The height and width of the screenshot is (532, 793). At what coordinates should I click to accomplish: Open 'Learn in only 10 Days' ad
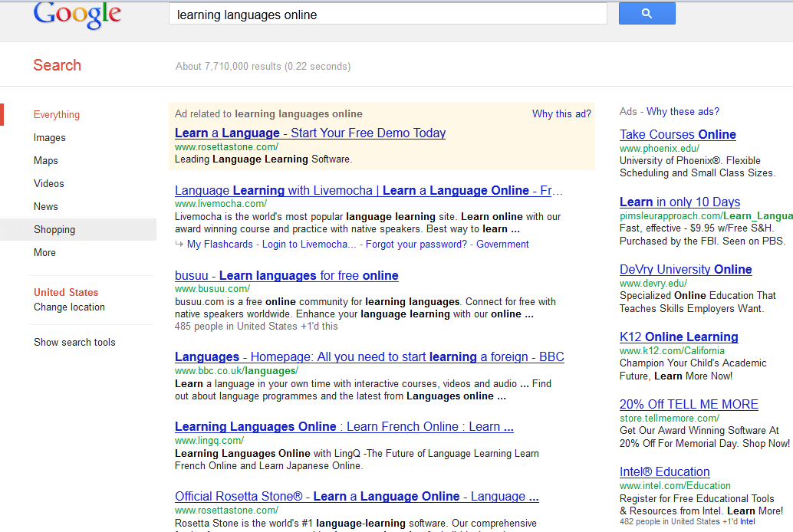679,202
